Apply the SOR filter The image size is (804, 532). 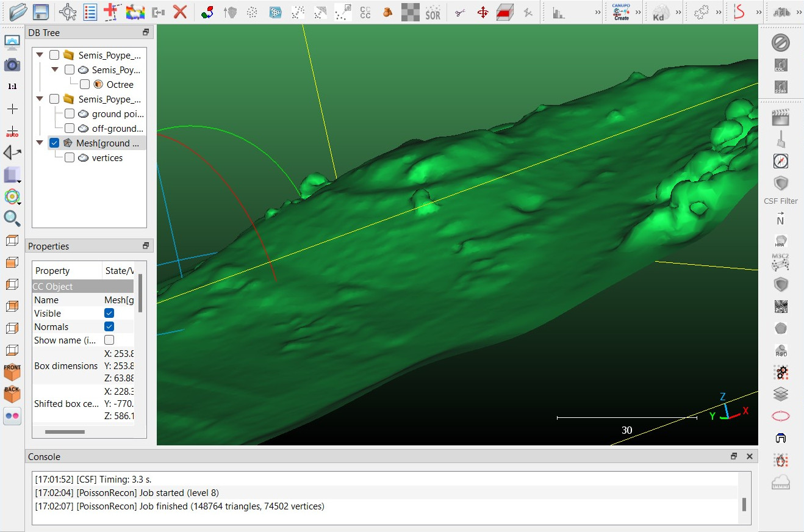point(433,12)
